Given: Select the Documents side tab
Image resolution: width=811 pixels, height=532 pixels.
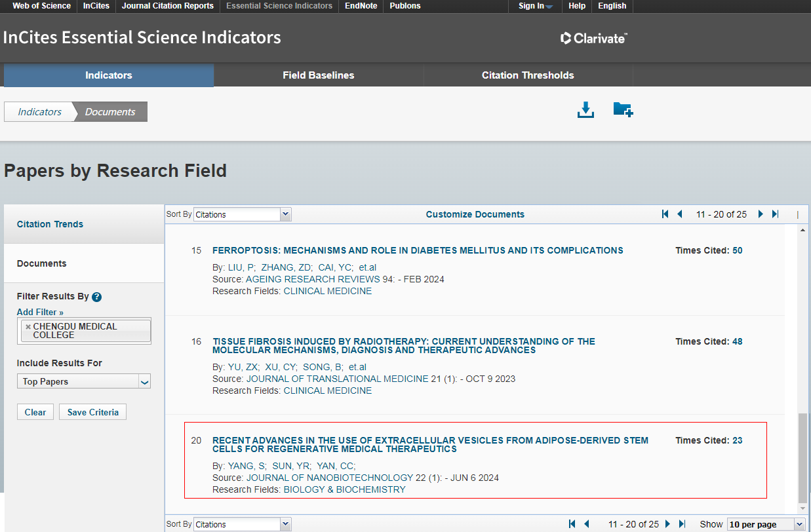Looking at the screenshot, I should [x=84, y=263].
